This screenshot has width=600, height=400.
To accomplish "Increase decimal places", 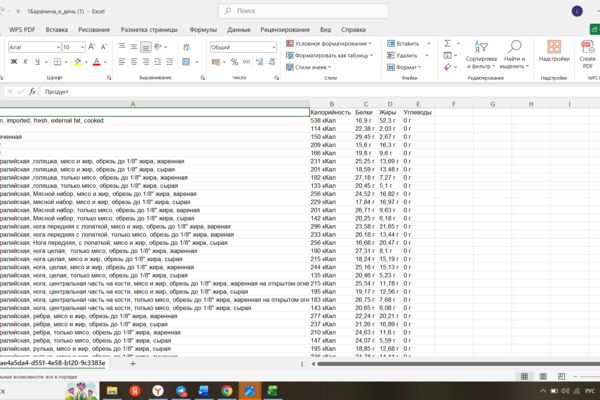I will click(259, 62).
